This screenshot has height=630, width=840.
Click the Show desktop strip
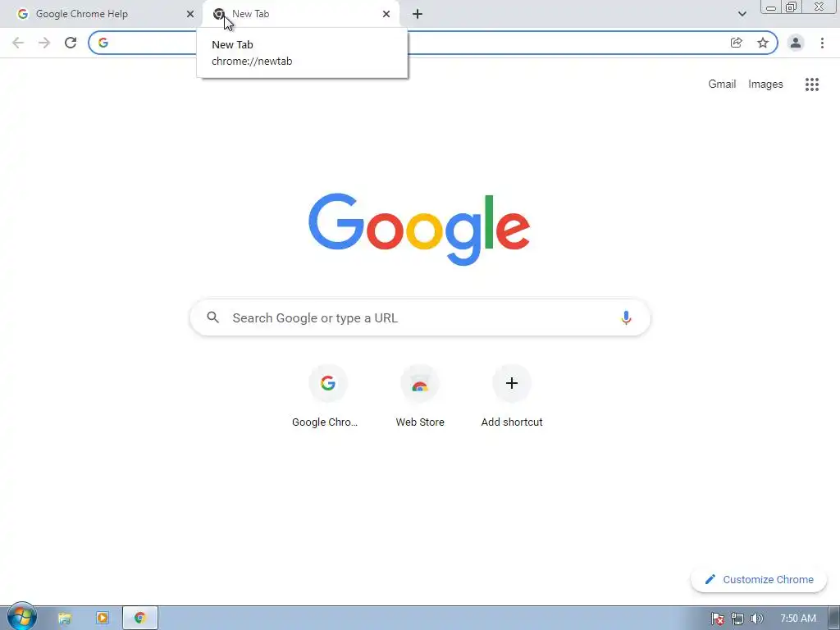(834, 619)
